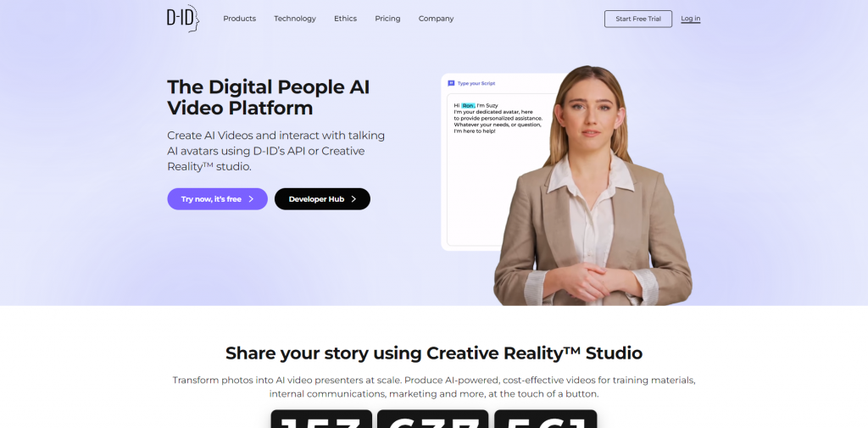Click the avatar presenter image
Image resolution: width=868 pixels, height=428 pixels.
[593, 186]
